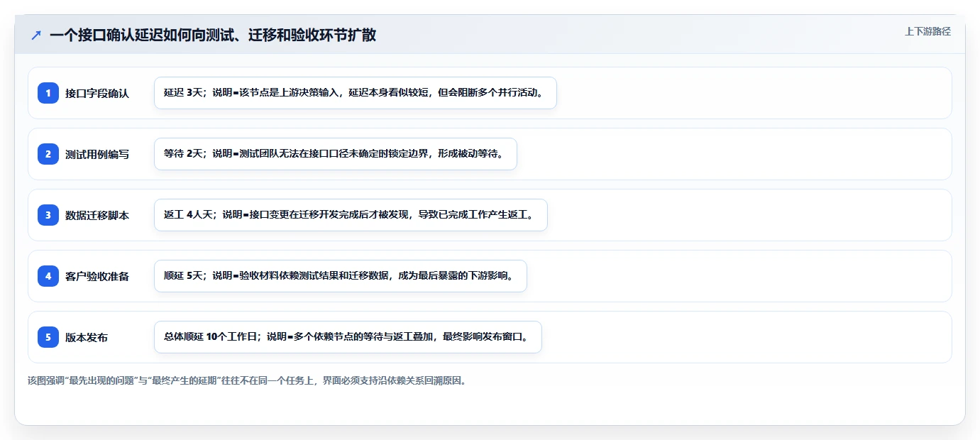Click the 总体顺延 10个工作日 description box
Image resolution: width=980 pixels, height=440 pixels.
coord(348,337)
